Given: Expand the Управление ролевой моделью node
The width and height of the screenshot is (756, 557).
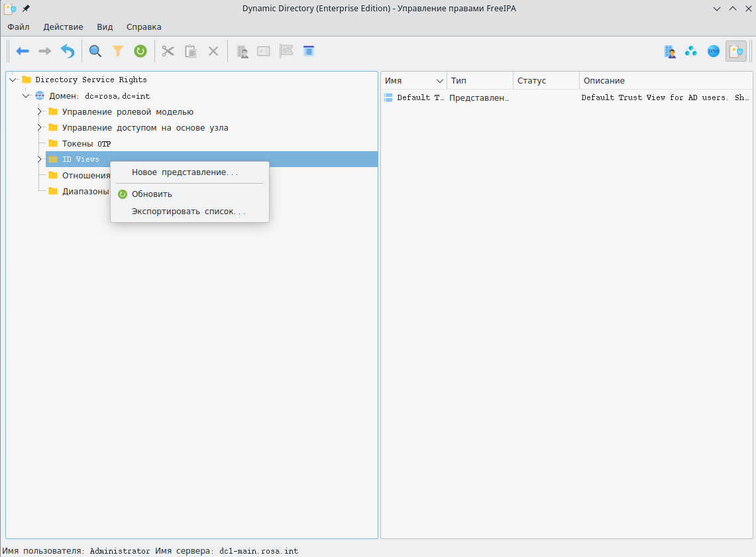Looking at the screenshot, I should point(40,111).
